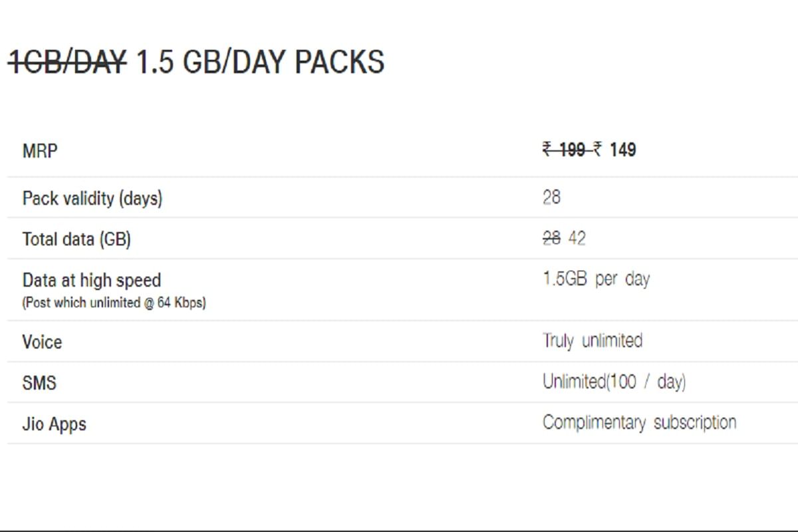This screenshot has width=798, height=532.
Task: Select the Voice row label
Action: [42, 342]
